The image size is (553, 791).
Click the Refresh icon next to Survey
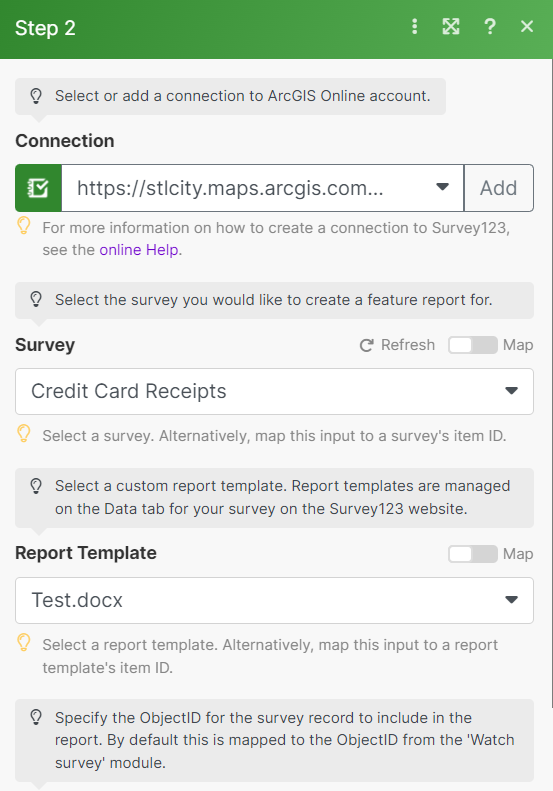366,345
